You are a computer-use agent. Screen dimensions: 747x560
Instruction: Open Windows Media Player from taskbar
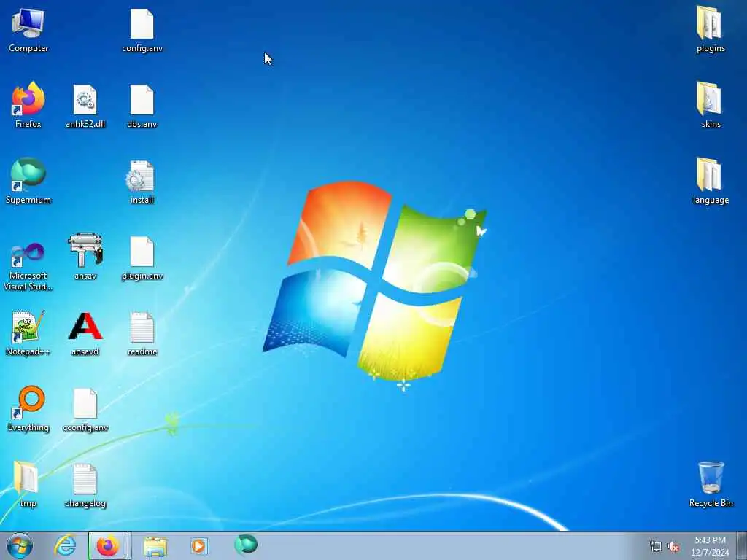(199, 545)
